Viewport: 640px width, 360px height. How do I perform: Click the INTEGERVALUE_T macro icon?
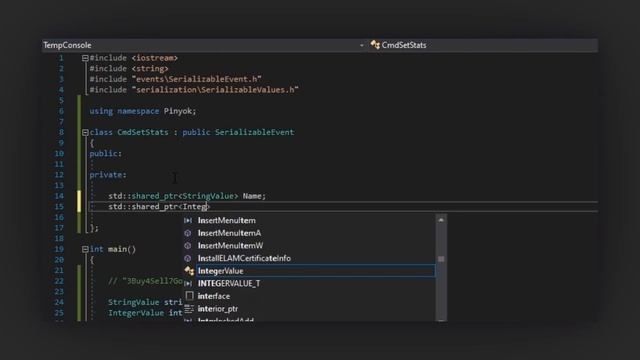(x=188, y=284)
